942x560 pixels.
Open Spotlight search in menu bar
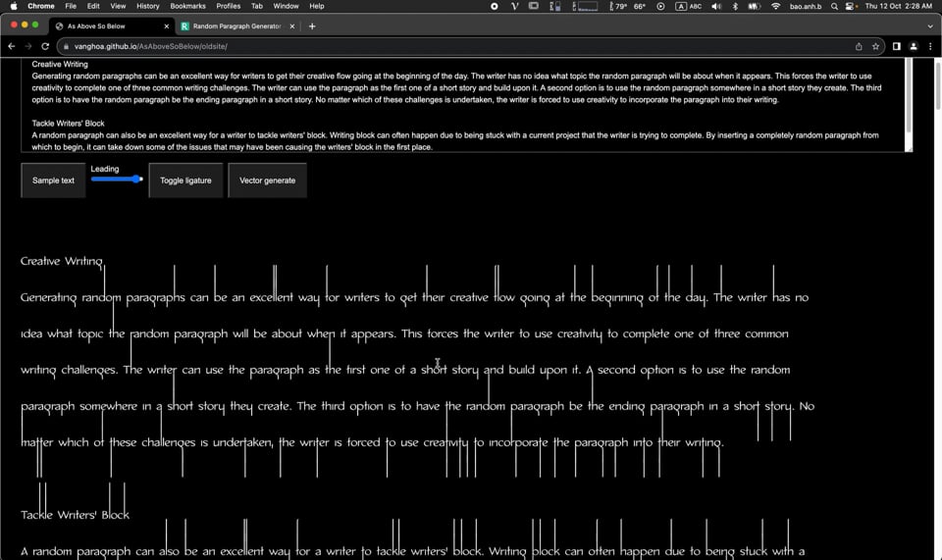(x=834, y=6)
